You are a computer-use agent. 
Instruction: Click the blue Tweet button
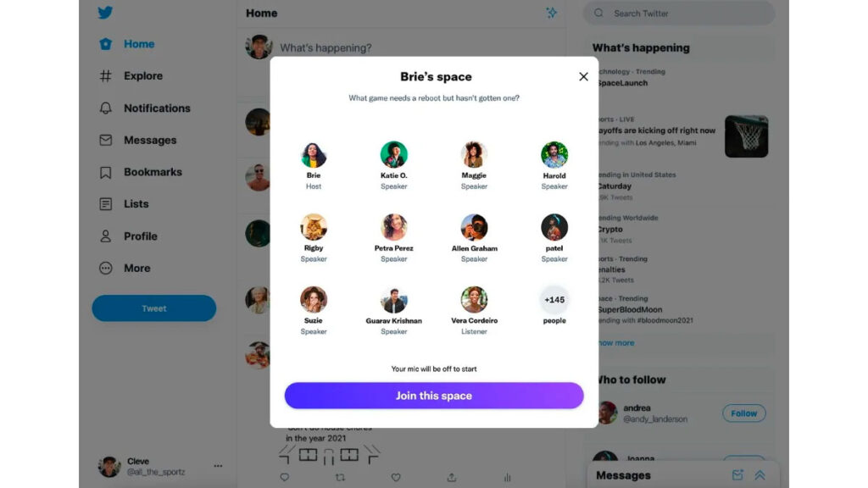[x=154, y=308]
